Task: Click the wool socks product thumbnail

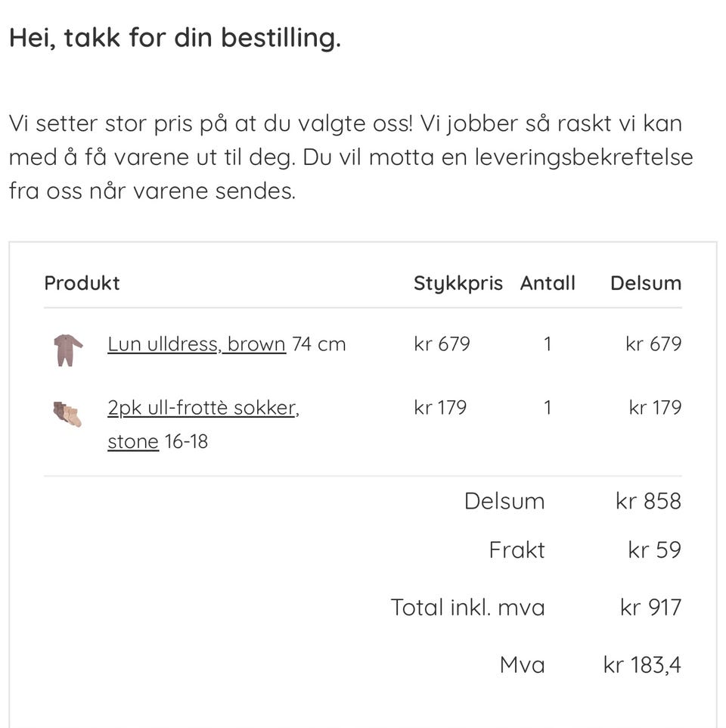Action: point(67,414)
